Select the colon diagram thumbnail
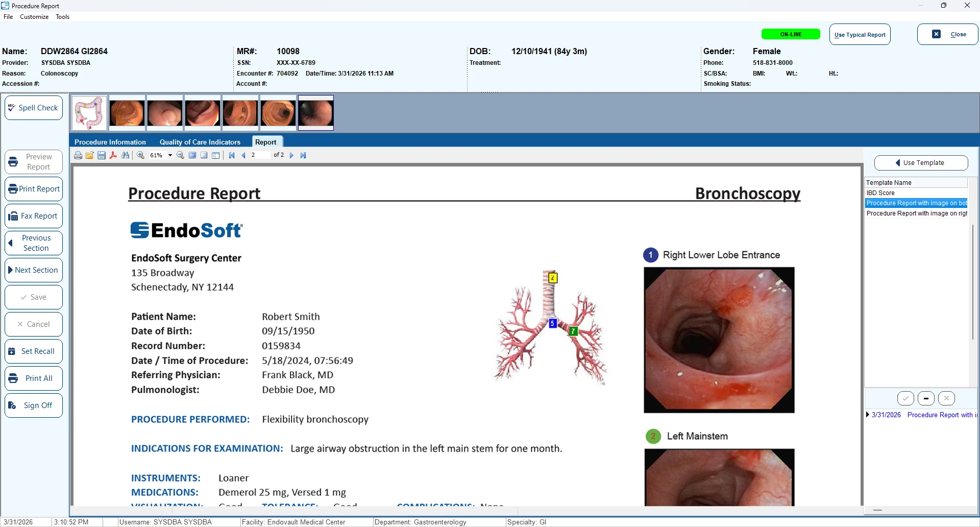Viewport: 980px width, 527px height. 89,113
